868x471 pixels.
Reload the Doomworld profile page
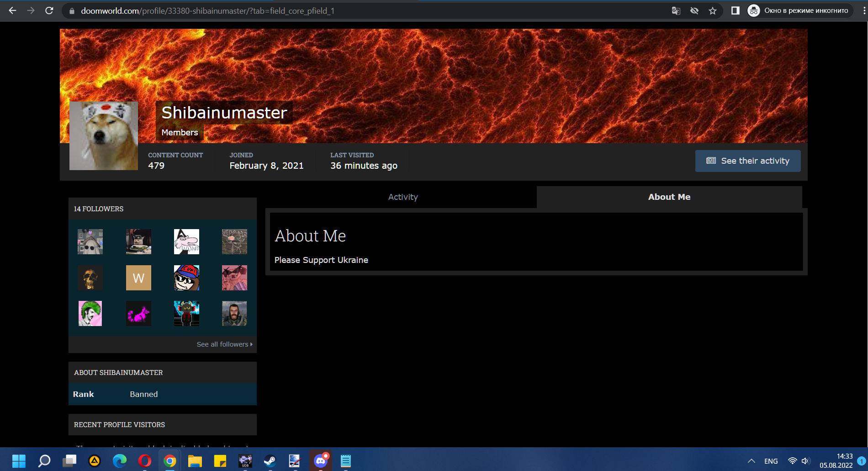(49, 11)
